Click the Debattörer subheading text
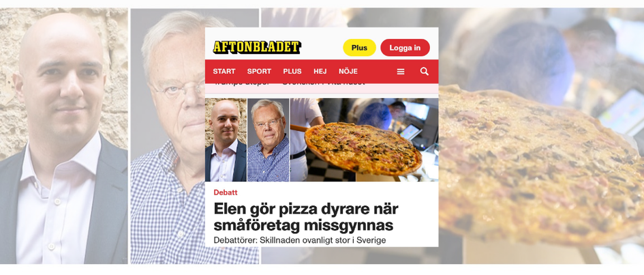The height and width of the screenshot is (275, 644). (x=300, y=240)
